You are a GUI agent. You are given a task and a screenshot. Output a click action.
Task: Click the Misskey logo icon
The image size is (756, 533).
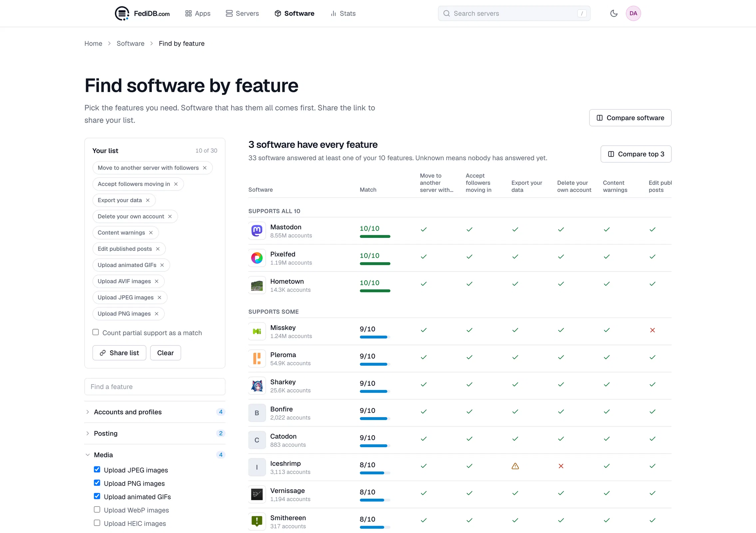point(257,331)
